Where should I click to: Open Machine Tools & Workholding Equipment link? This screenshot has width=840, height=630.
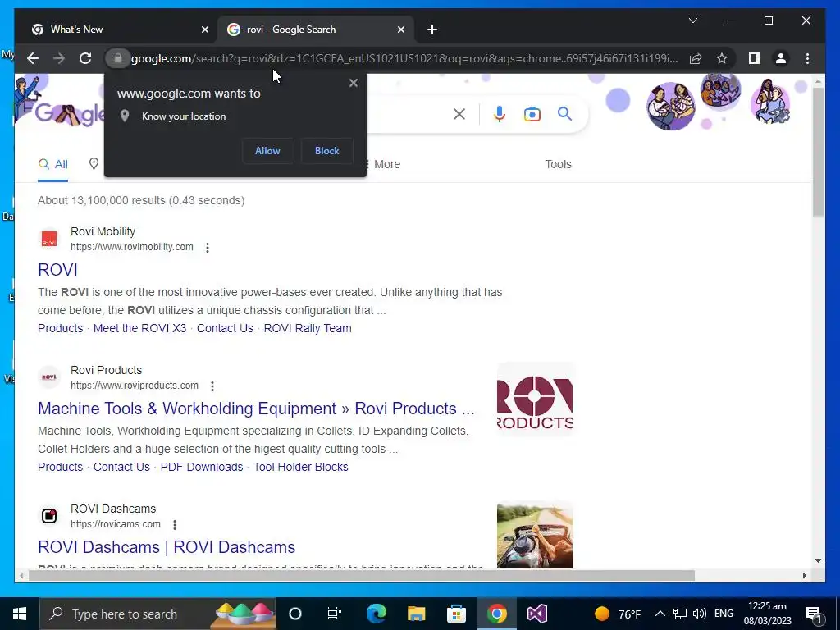coord(256,409)
